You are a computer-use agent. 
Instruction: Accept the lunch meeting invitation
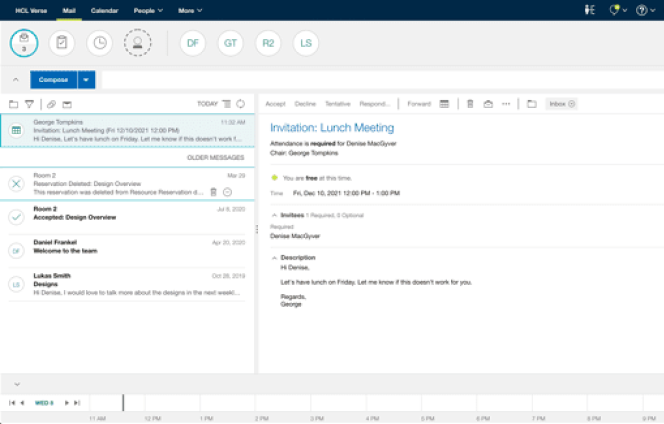[x=275, y=104]
